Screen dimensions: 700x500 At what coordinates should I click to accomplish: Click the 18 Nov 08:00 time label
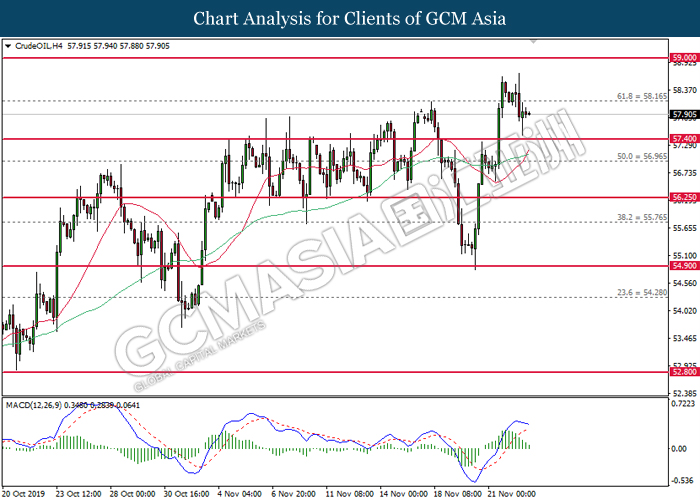[x=458, y=494]
